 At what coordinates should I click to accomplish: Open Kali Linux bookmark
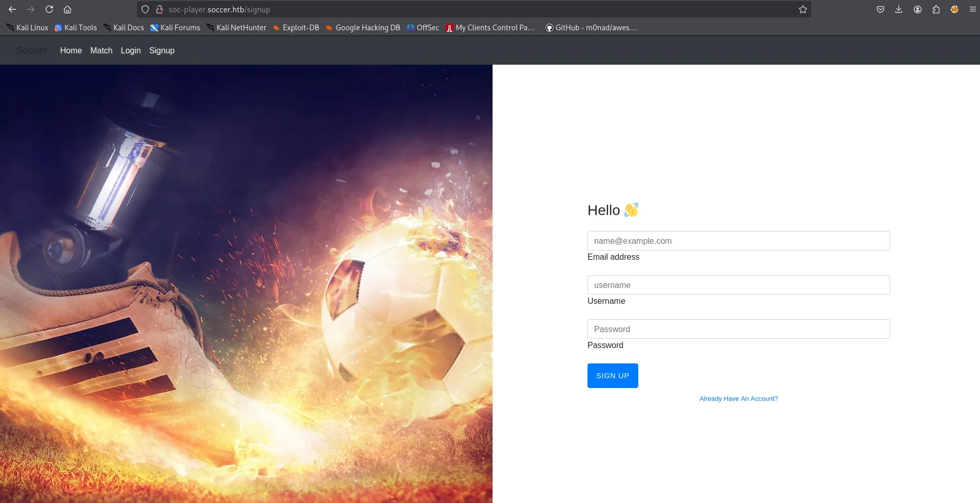point(27,28)
